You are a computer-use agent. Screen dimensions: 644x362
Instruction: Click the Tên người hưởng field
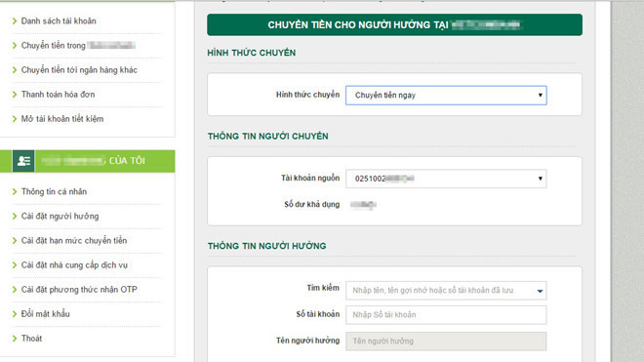[446, 342]
